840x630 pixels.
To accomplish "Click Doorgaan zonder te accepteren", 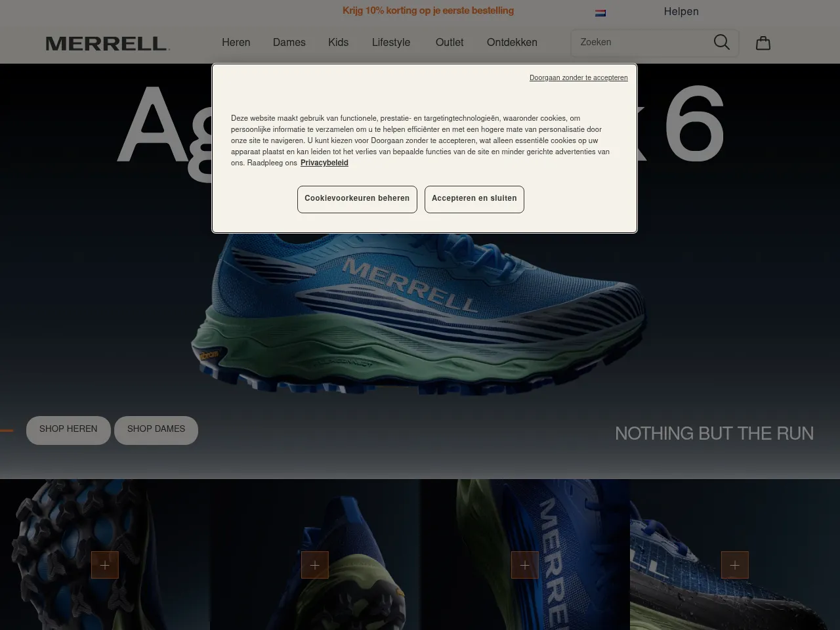I will [578, 77].
